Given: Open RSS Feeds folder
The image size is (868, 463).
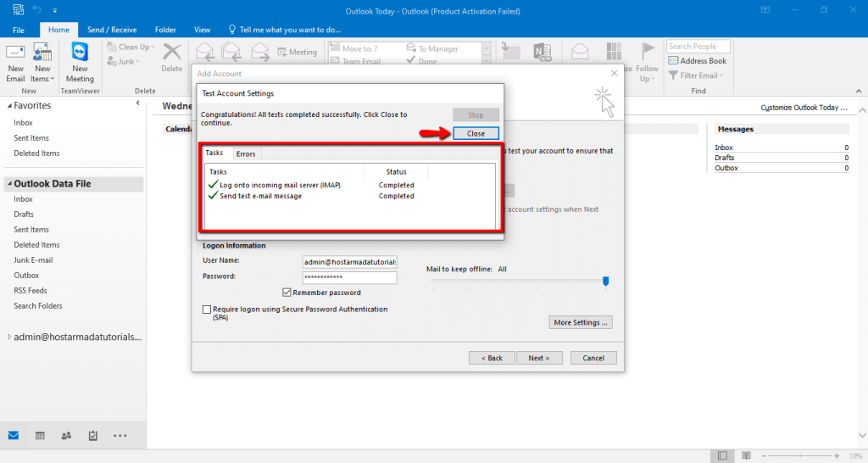Looking at the screenshot, I should click(31, 290).
